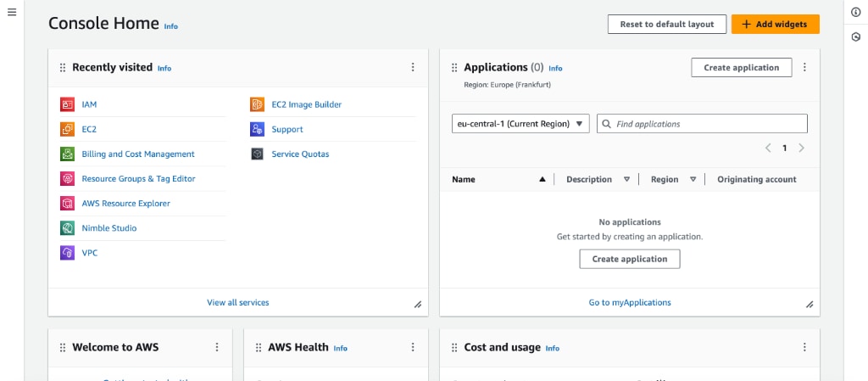Go to next applications page arrow
This screenshot has height=381, width=868.
[801, 148]
